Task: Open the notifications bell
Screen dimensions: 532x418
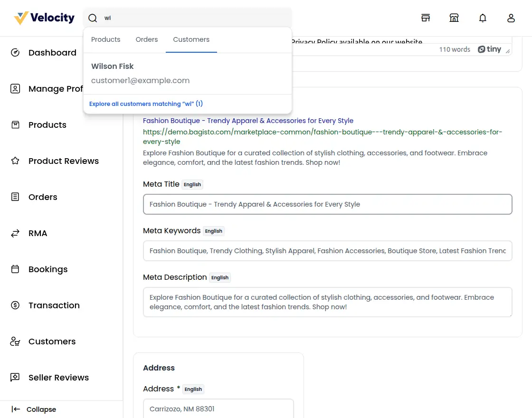Action: tap(483, 18)
